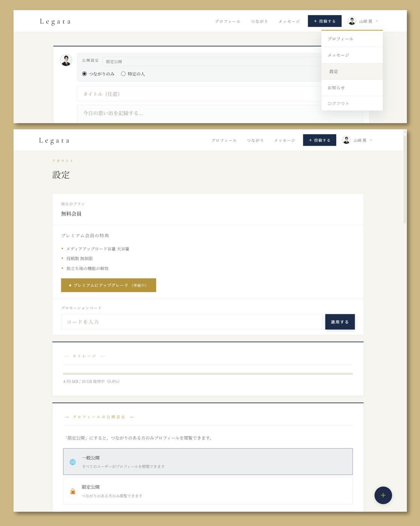The width and height of the screenshot is (420, 526).
Task: Focus the コードを入力 promo code field
Action: (x=191, y=322)
